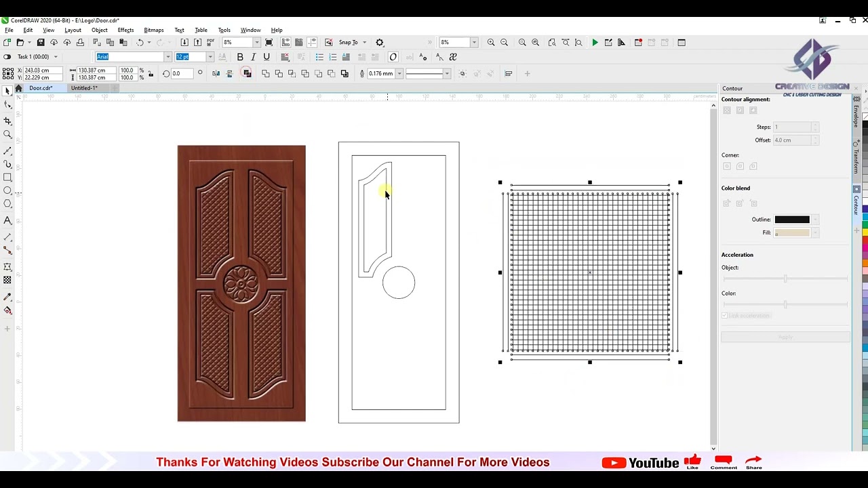Screen dimensions: 868x488
Task: Toggle Bold text formatting
Action: click(240, 57)
